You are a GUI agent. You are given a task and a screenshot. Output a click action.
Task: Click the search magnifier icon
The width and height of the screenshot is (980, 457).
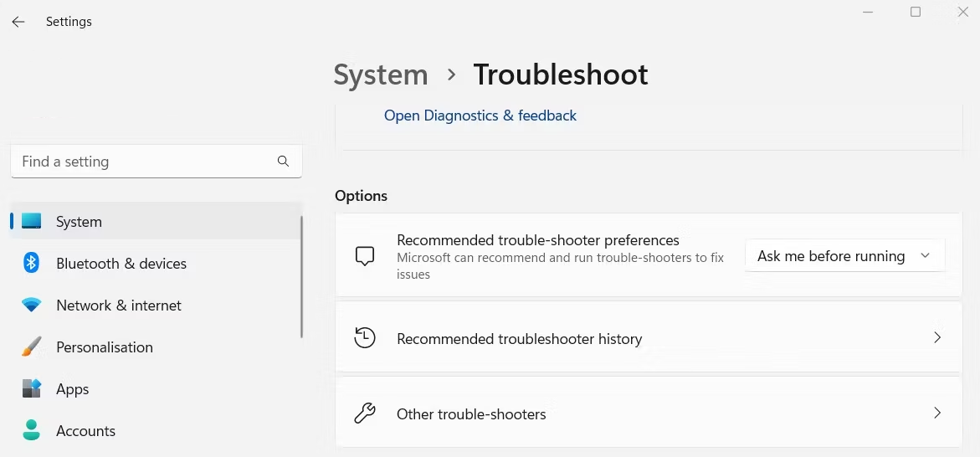(x=283, y=162)
